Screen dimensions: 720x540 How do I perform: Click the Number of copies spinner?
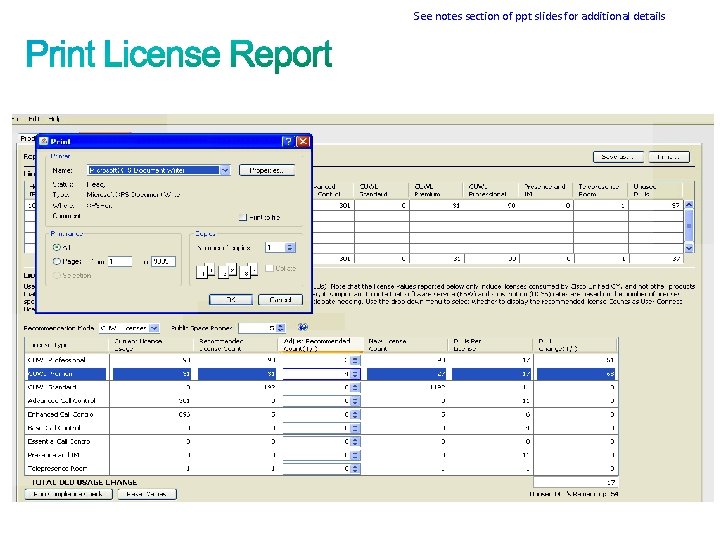[x=290, y=248]
